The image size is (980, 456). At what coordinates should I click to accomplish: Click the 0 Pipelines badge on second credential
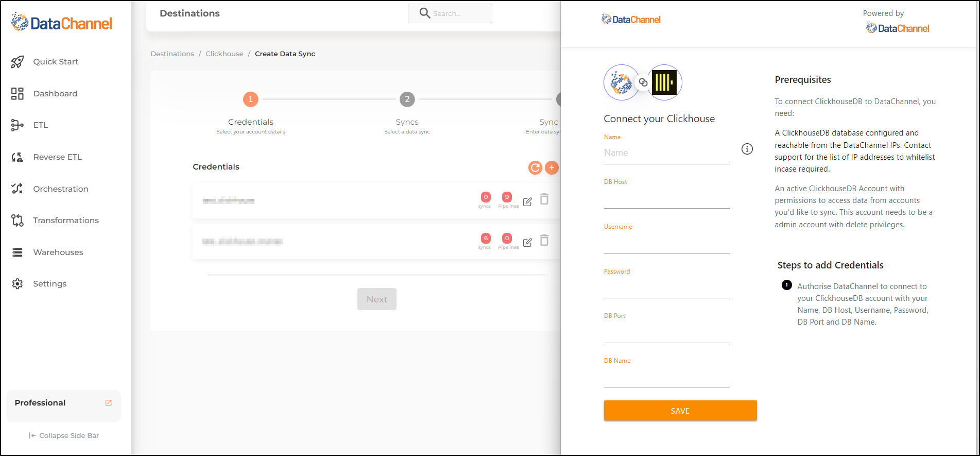(507, 238)
